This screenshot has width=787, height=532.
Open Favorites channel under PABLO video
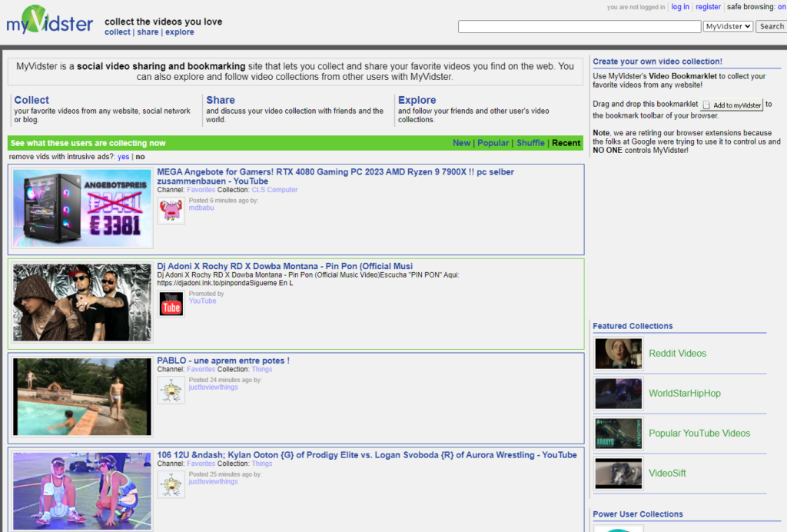click(x=201, y=369)
